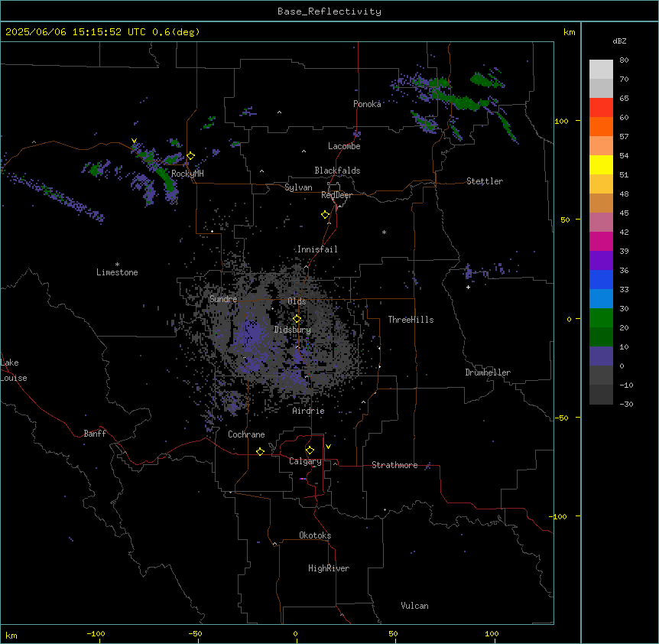Screen dimensions: 659x644
Task: Click the Lake Louise label
Action: pos(14,370)
